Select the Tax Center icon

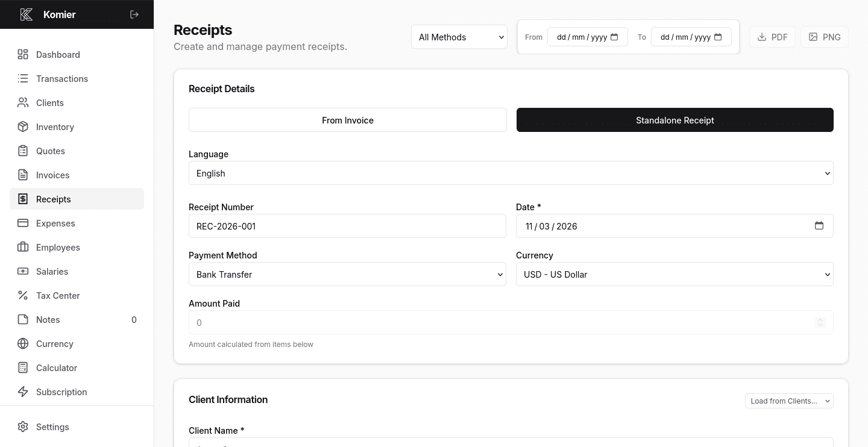(22, 295)
